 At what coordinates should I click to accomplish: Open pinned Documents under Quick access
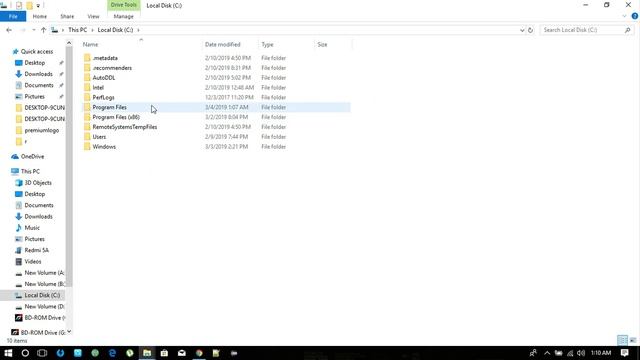(39, 85)
